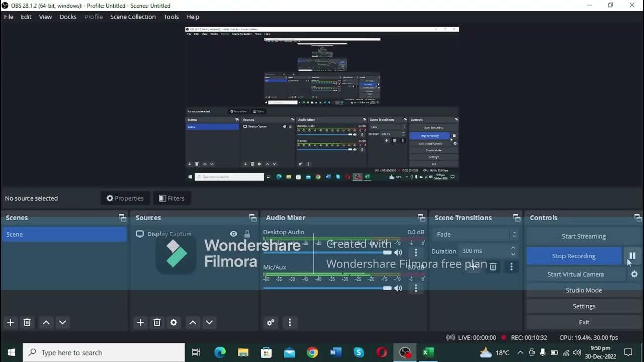Open virtual camera settings gear

(x=634, y=274)
